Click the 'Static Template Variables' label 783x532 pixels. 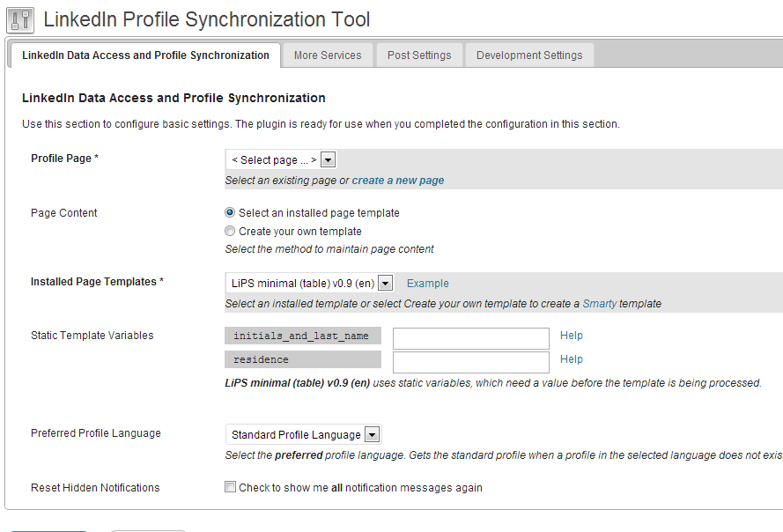click(92, 336)
